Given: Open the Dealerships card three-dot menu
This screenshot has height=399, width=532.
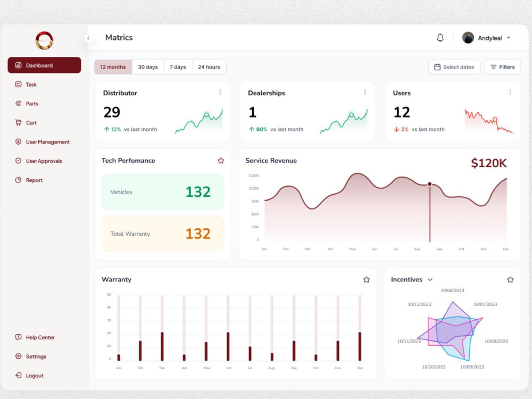Looking at the screenshot, I should pyautogui.click(x=365, y=92).
